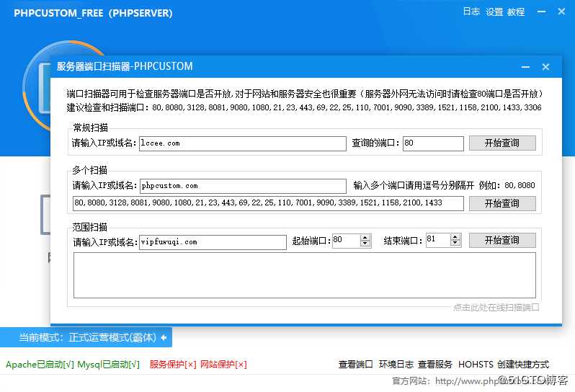The image size is (575, 392).
Task: Click the Mysql已启动 status
Action: [109, 365]
